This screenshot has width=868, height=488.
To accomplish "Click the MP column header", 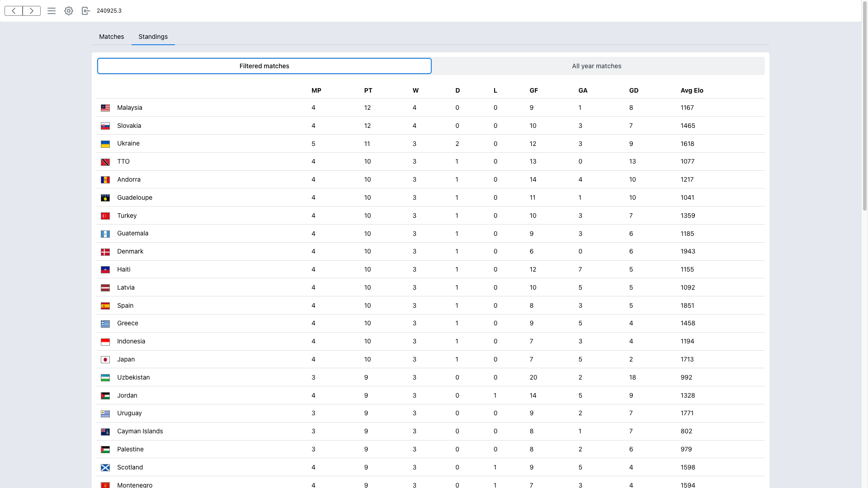I will tap(316, 90).
